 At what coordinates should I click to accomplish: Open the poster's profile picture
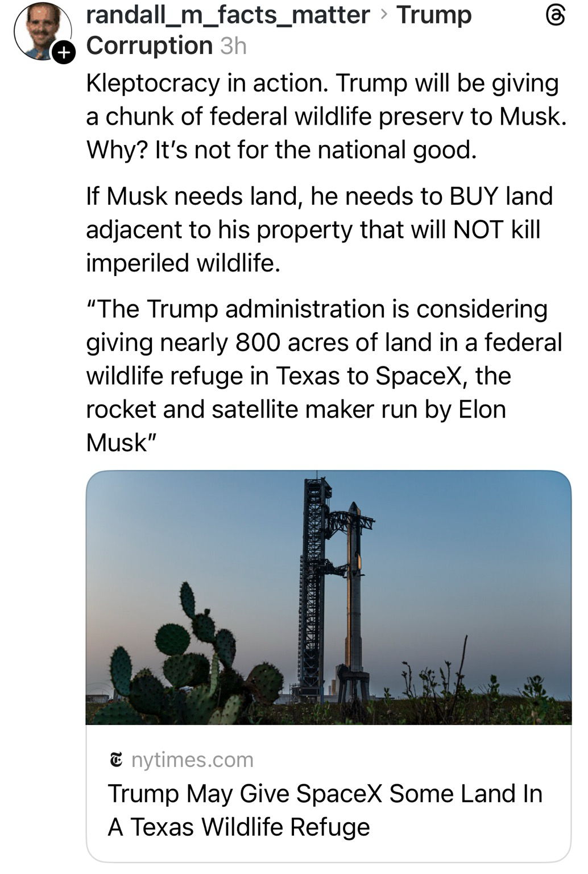point(41,30)
